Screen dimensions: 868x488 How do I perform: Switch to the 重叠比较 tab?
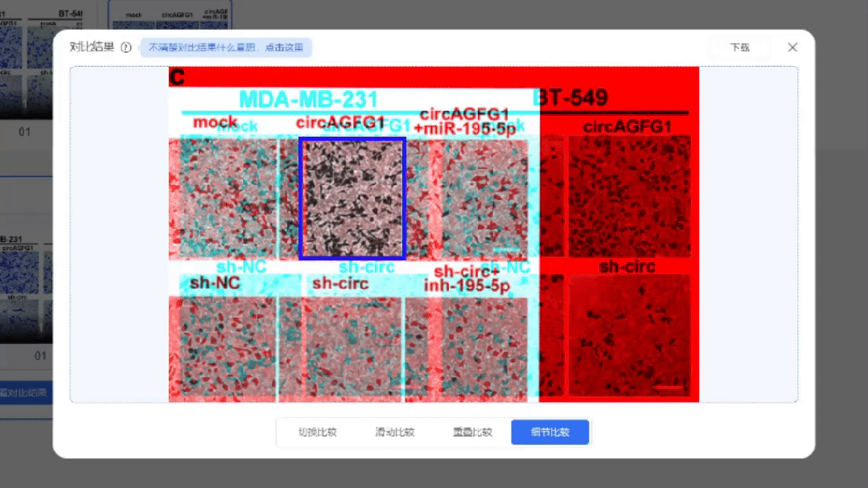coord(472,432)
